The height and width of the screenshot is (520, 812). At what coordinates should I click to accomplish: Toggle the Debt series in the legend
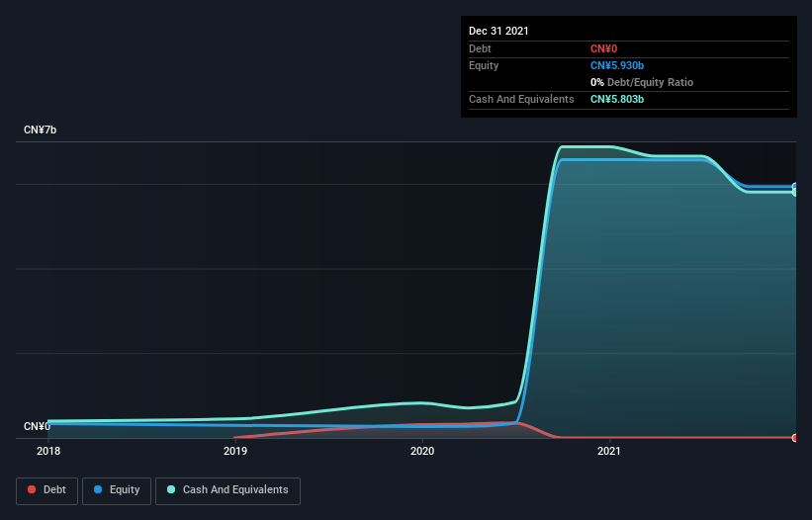pyautogui.click(x=46, y=490)
